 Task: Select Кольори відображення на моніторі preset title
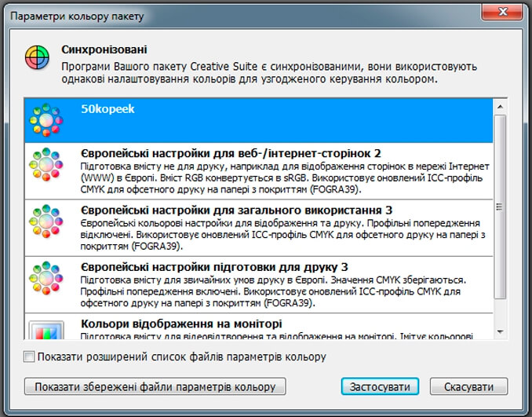181,324
